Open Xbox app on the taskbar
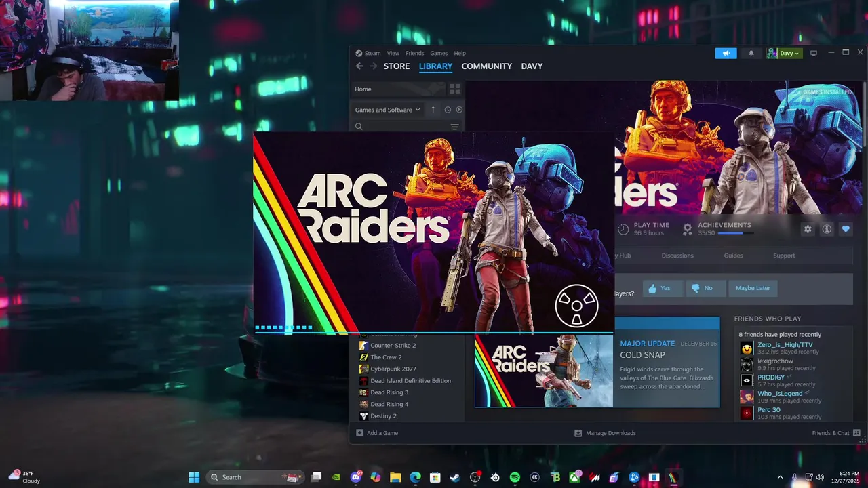This screenshot has height=488, width=868. [574, 477]
